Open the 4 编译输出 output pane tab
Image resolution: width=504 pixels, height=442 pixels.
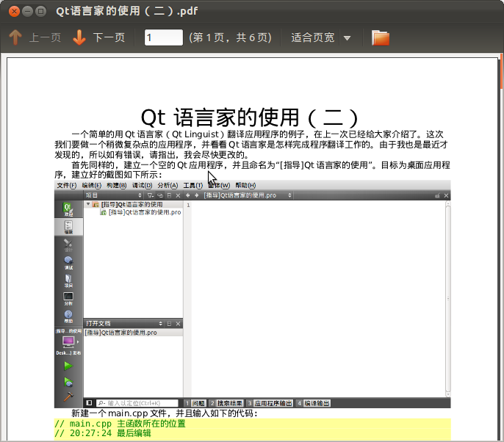[x=313, y=403]
